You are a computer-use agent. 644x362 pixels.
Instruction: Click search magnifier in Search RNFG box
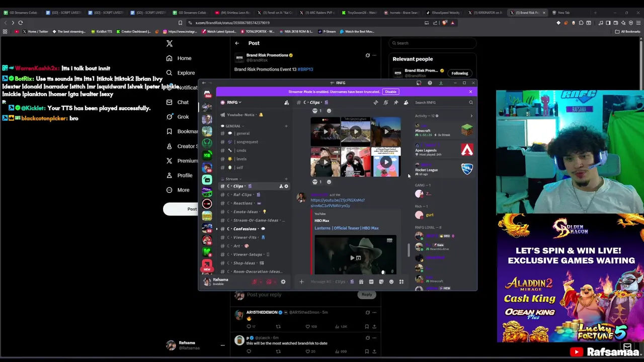(471, 103)
